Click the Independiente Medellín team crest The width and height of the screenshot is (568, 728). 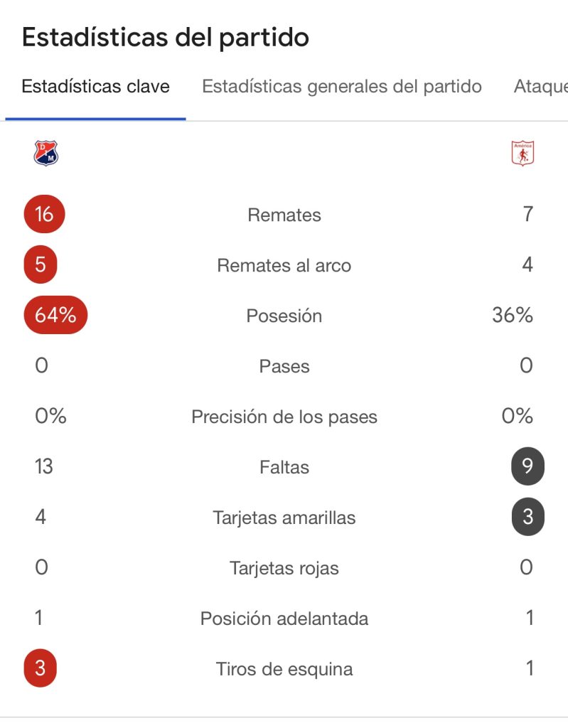[x=46, y=153]
